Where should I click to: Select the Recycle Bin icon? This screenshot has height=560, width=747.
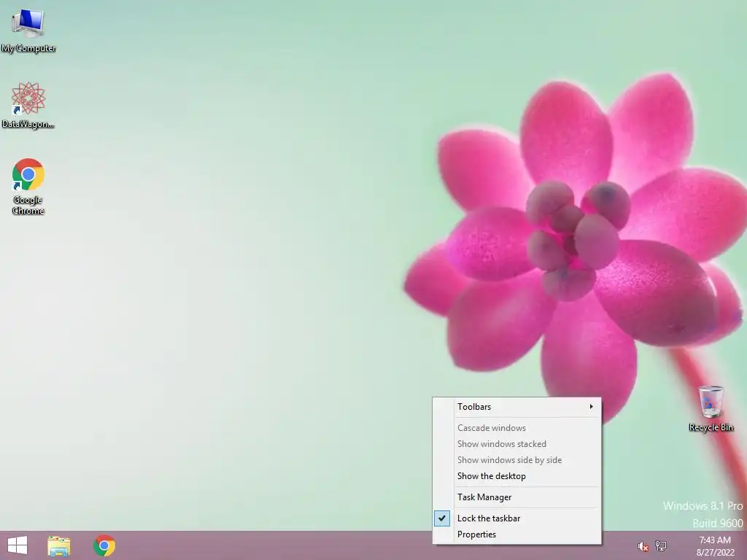click(x=711, y=408)
